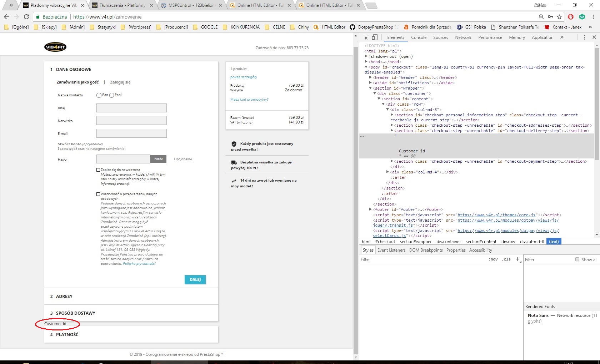
Task: Click the Imię input field
Action: coord(131,108)
